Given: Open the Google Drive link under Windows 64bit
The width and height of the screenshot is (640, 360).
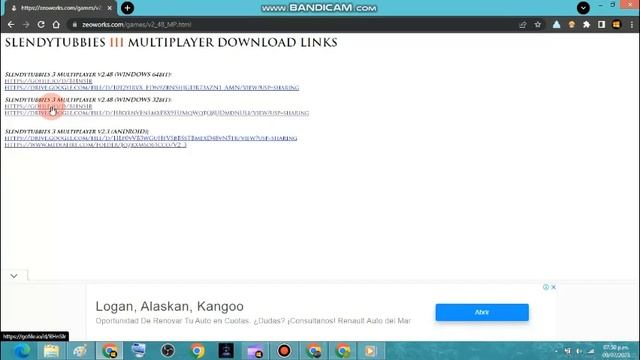Looking at the screenshot, I should coord(152,88).
